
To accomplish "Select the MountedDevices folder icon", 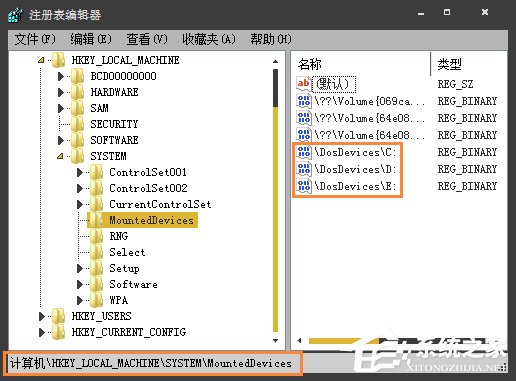I will click(97, 220).
